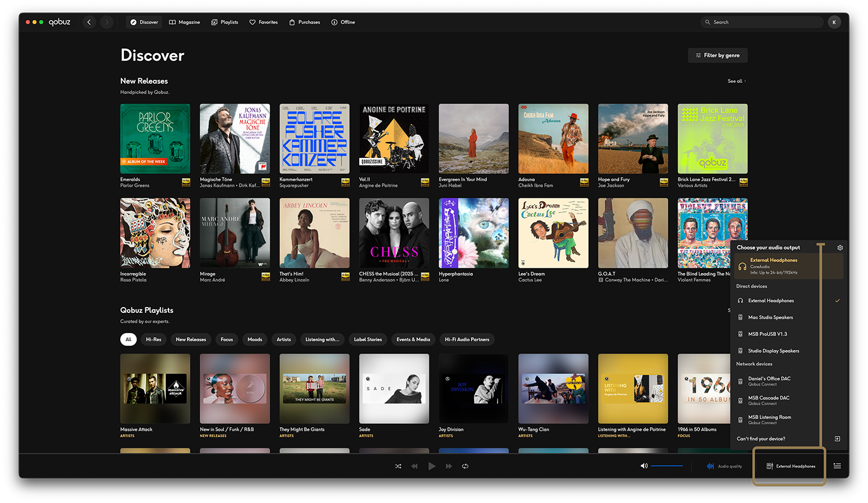Expand the External Headphones output selector
Viewport: 868px width, 503px height.
tap(790, 466)
